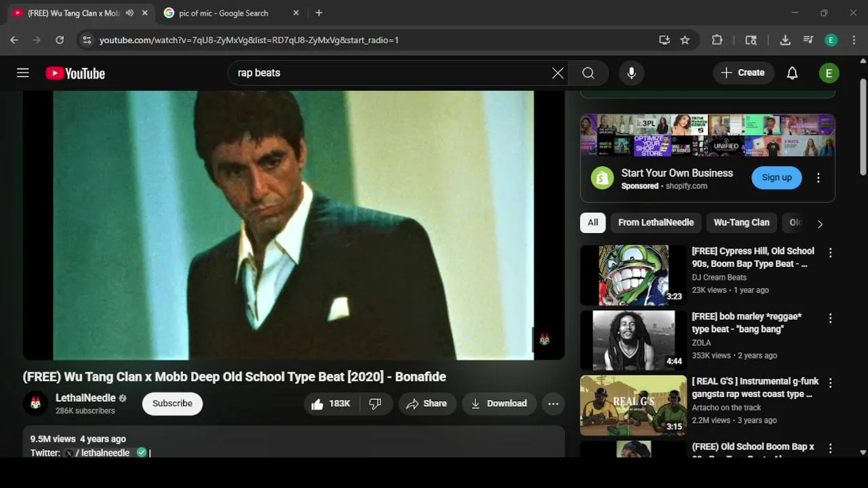Click '9.5M views 4 years ago' description text

pyautogui.click(x=78, y=439)
